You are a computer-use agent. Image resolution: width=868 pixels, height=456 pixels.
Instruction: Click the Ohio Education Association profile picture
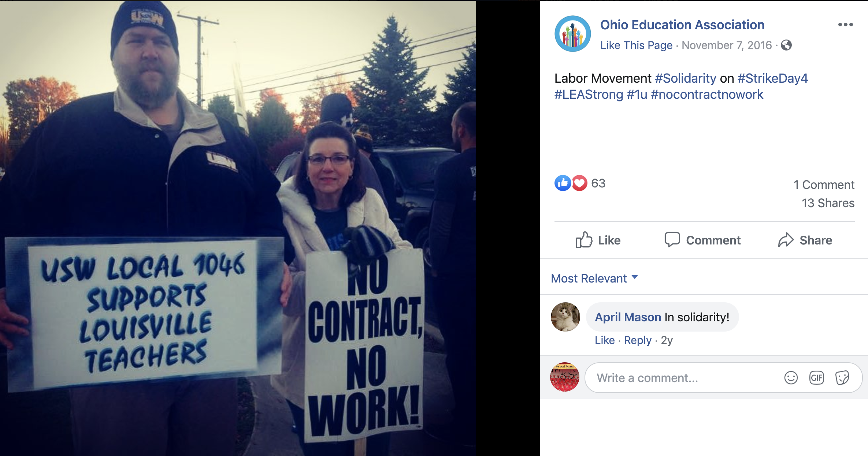click(x=572, y=34)
